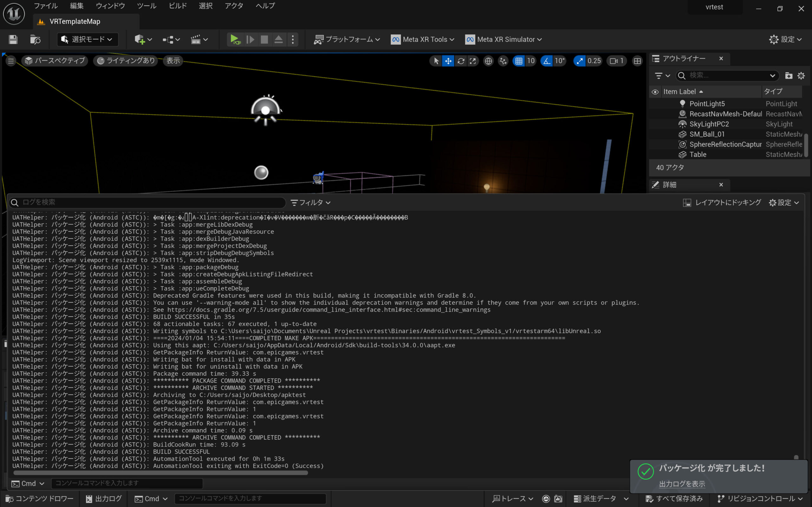Open the 出力ログ tab in the status bar
Image resolution: width=812 pixels, height=507 pixels.
[104, 499]
